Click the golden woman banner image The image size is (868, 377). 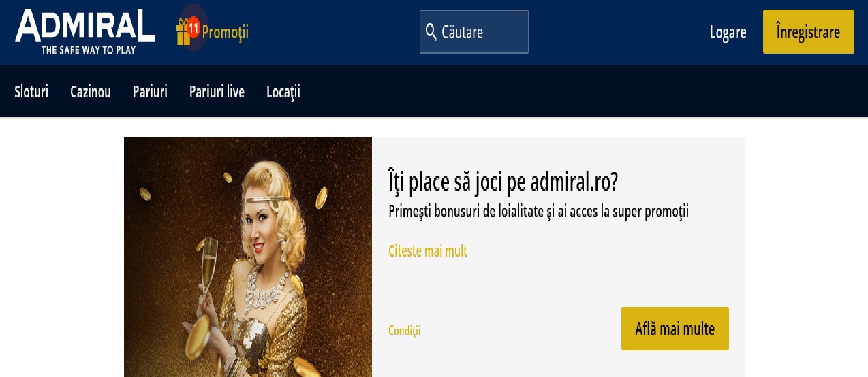pos(248,257)
